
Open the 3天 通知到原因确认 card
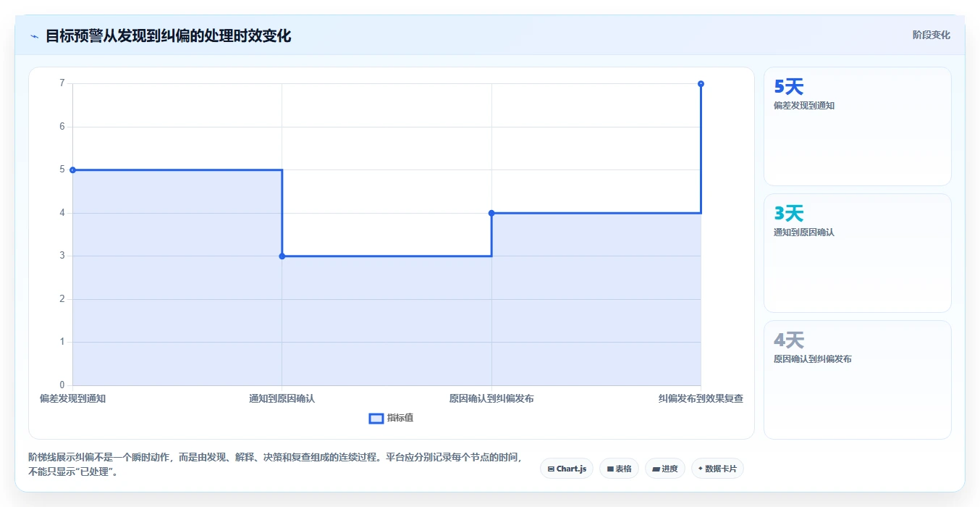click(x=858, y=253)
